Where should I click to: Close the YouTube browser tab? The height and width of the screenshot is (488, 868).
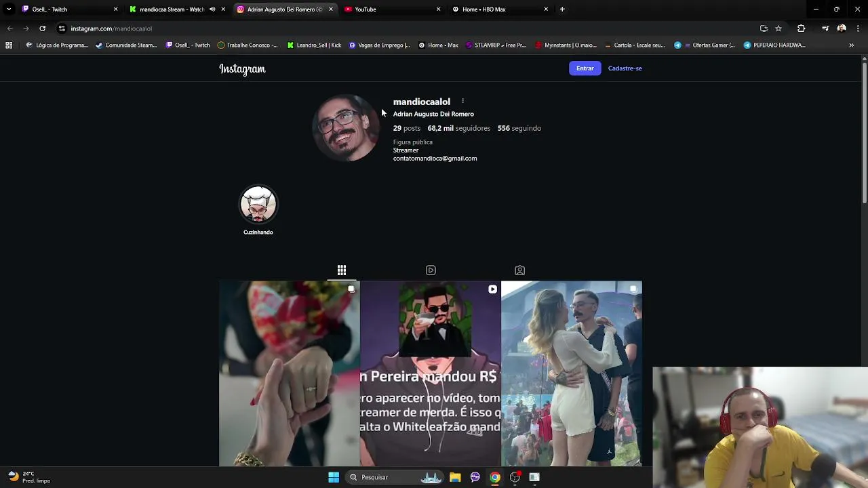438,9
